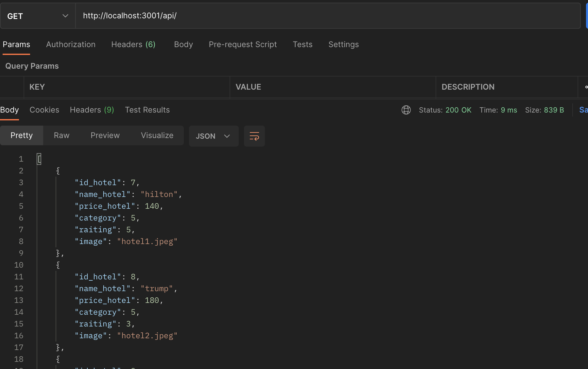Open the request Settings tab

[x=343, y=44]
